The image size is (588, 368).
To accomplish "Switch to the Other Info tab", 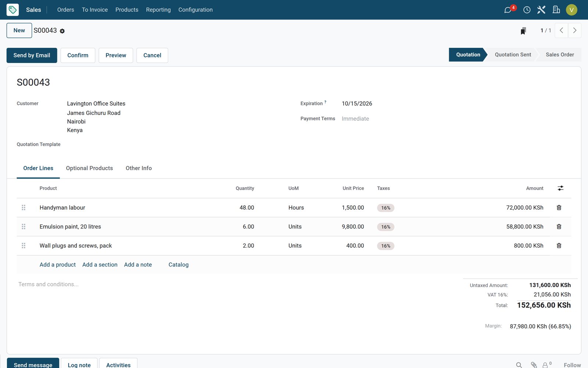I will pos(139,168).
